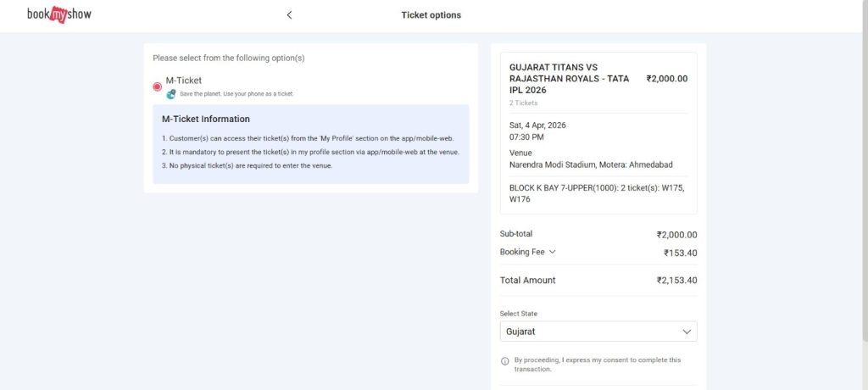Viewport: 868px width, 390px height.
Task: Click the 2 Tickets label
Action: (x=524, y=103)
